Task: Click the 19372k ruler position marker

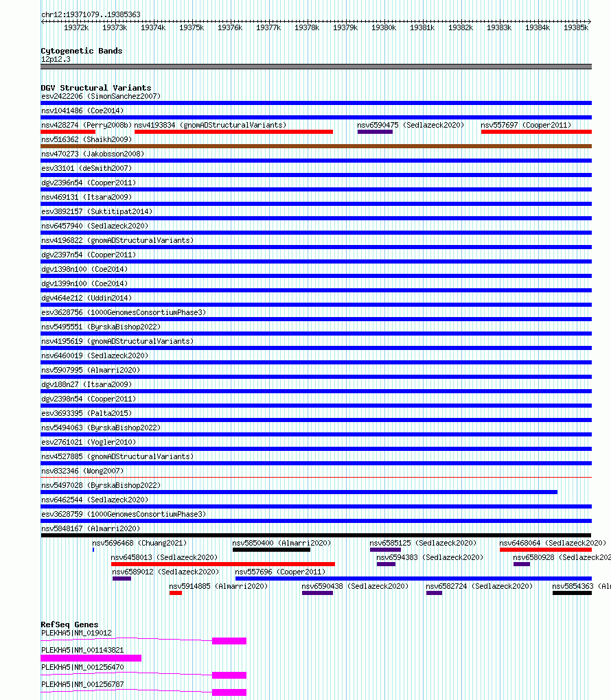Action: click(76, 27)
